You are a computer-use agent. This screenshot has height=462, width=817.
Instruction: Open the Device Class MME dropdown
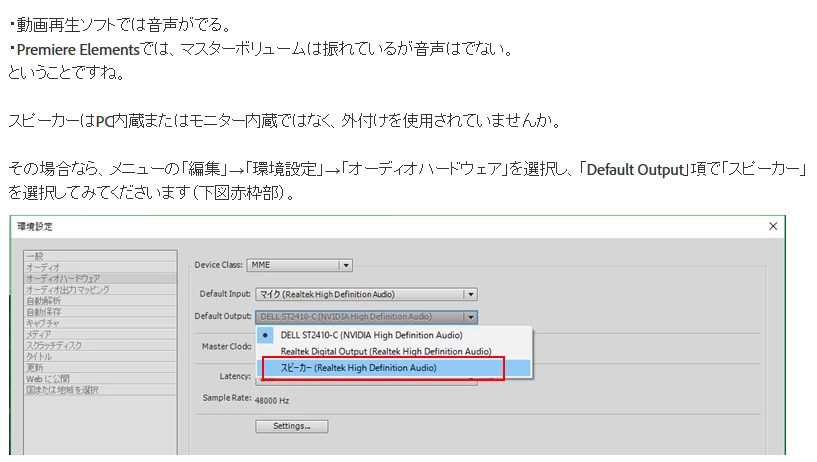click(x=300, y=265)
